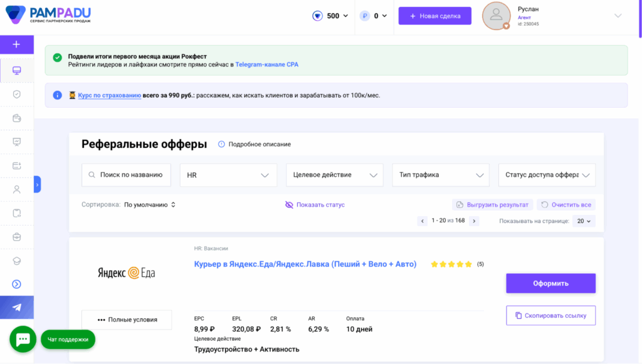Expand the sidebar with blue arrow tab
Image resolution: width=642 pixels, height=364 pixels.
[37, 184]
